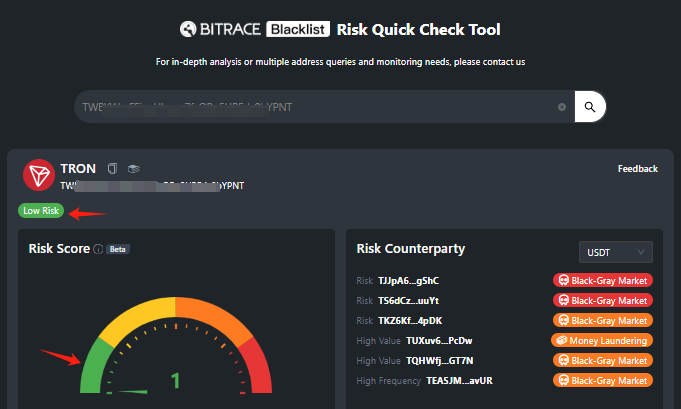The image size is (681, 409).
Task: Click the TRON chain name text
Action: coord(78,168)
